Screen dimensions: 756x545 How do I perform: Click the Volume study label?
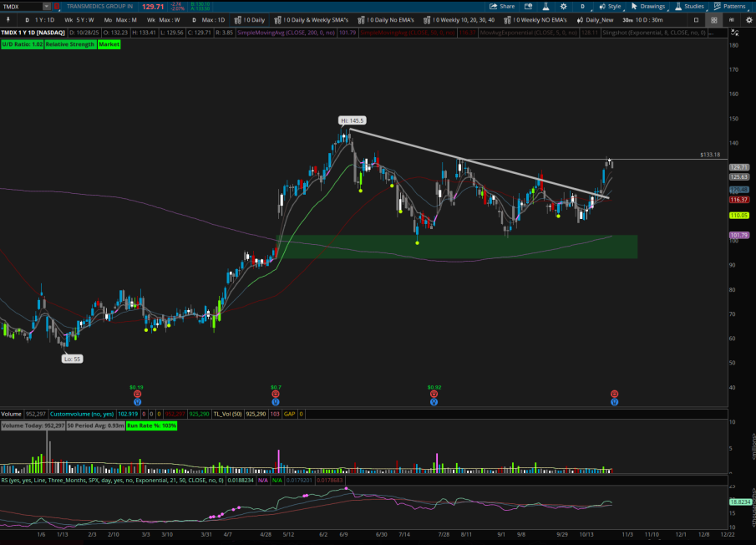(11, 414)
